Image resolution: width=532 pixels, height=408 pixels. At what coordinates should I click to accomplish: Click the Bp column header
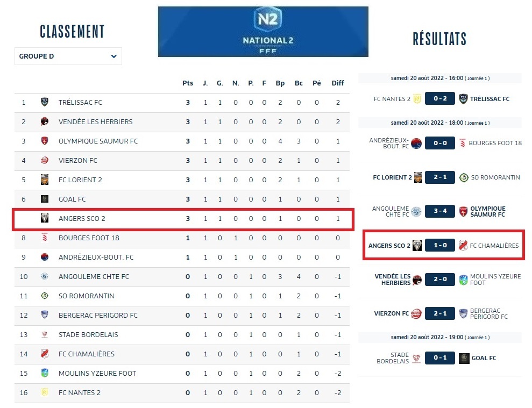point(280,83)
